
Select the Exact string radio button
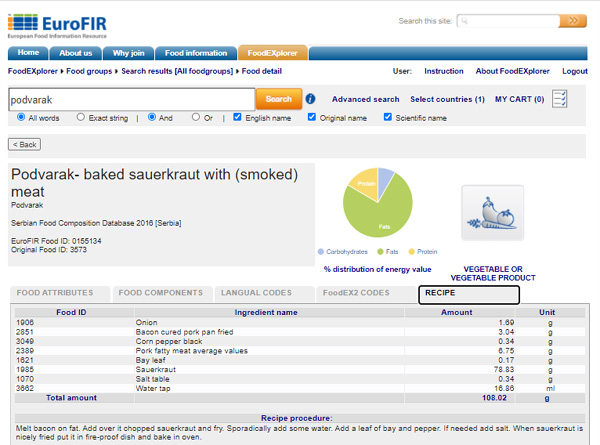tap(81, 117)
